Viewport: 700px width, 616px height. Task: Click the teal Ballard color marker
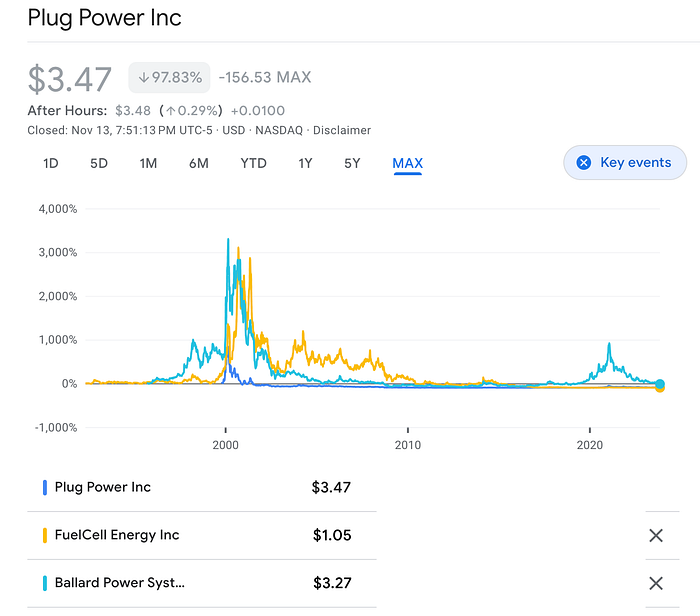[x=45, y=583]
